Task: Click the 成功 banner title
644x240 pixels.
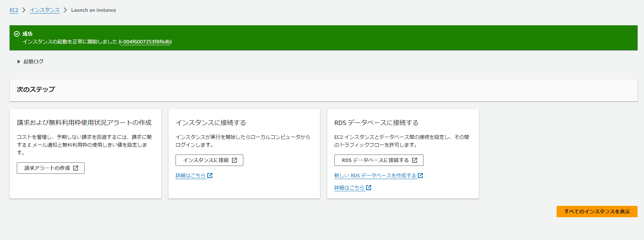Action: point(27,34)
